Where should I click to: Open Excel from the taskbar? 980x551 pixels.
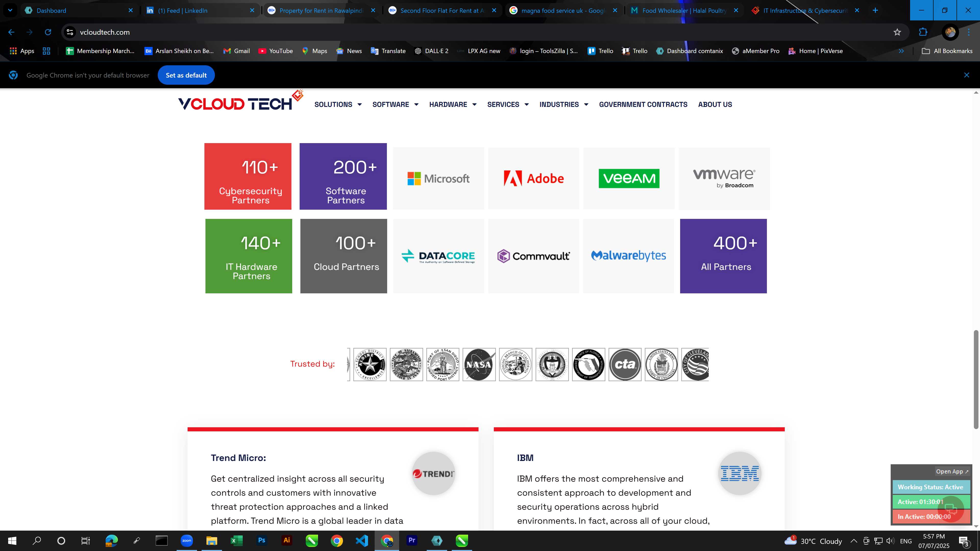236,540
